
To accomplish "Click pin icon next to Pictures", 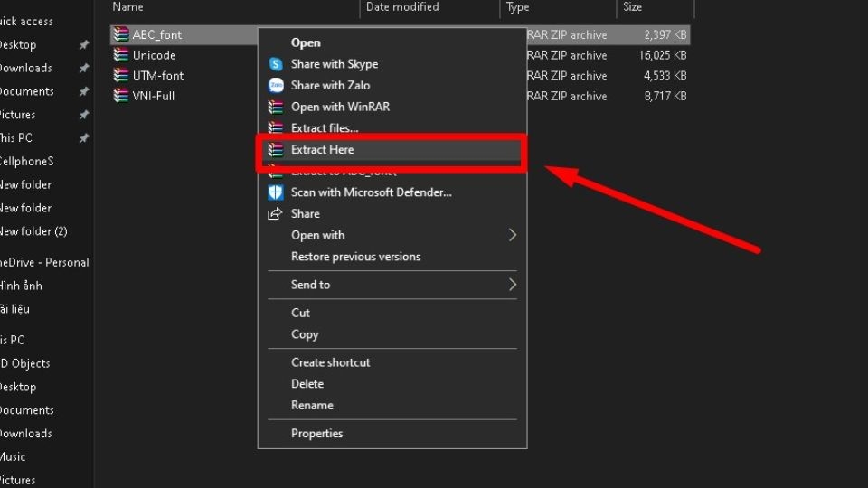I will 84,115.
